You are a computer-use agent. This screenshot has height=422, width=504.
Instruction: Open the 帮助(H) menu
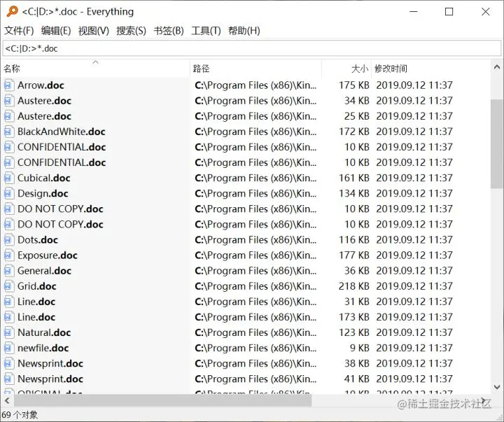[x=244, y=31]
